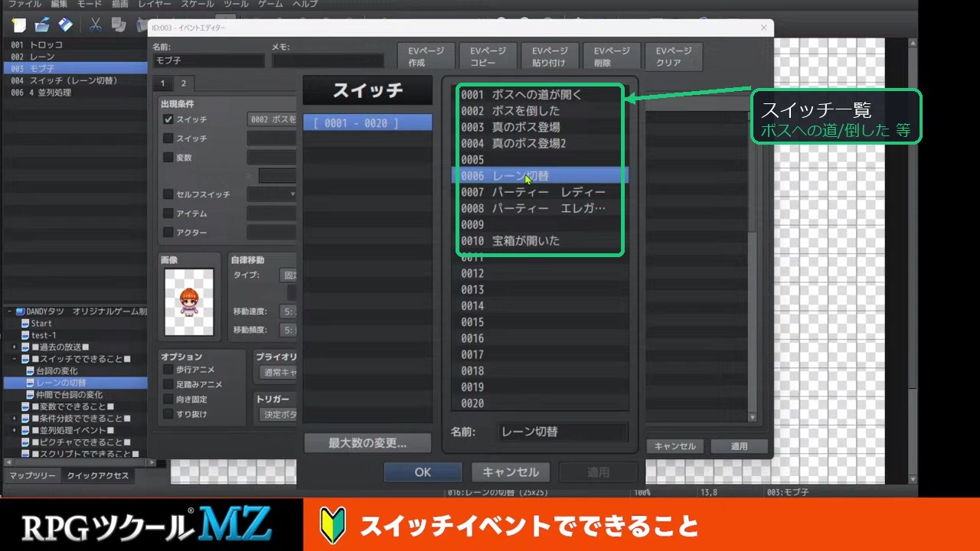Switch to the クイックアクセス tab
This screenshot has width=980, height=551.
pos(98,475)
